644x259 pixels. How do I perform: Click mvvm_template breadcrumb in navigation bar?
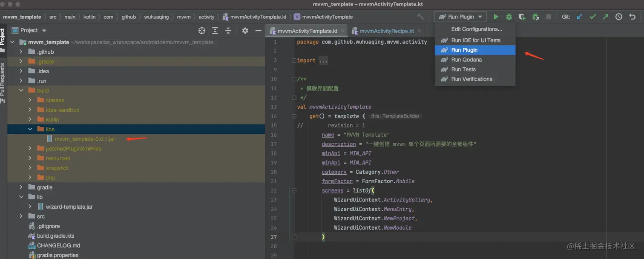[x=22, y=17]
